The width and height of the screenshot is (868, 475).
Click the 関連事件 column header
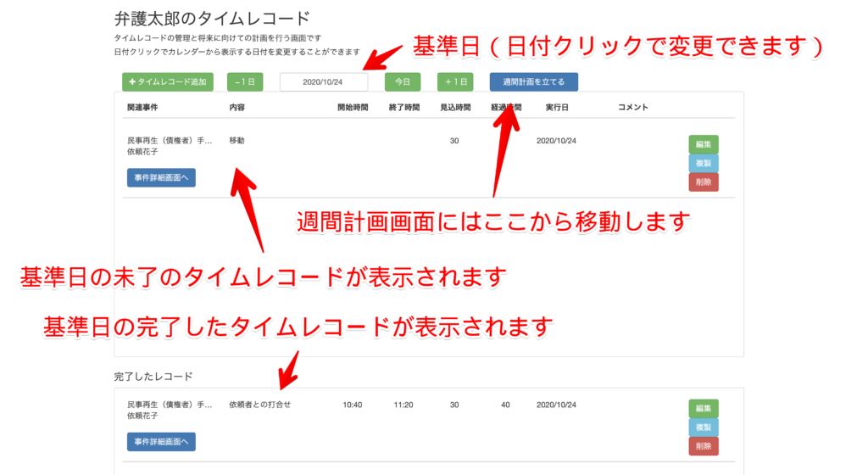pyautogui.click(x=142, y=108)
